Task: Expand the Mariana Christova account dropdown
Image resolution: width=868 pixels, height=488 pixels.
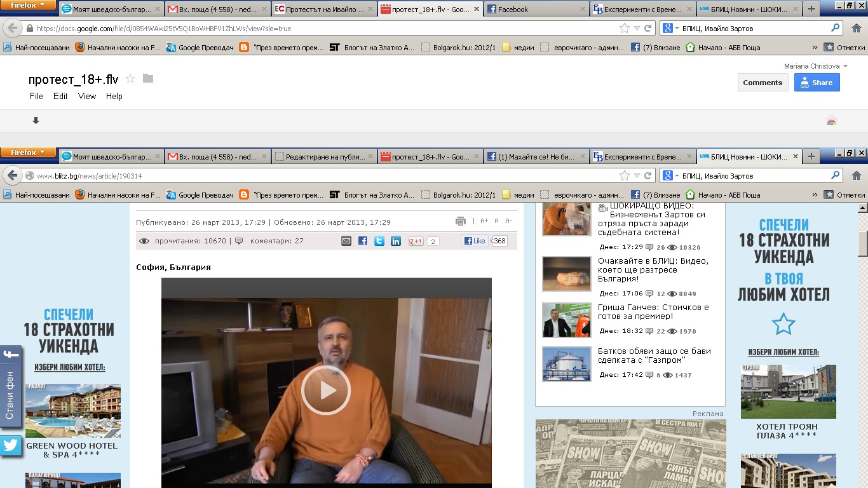Action: (x=845, y=66)
